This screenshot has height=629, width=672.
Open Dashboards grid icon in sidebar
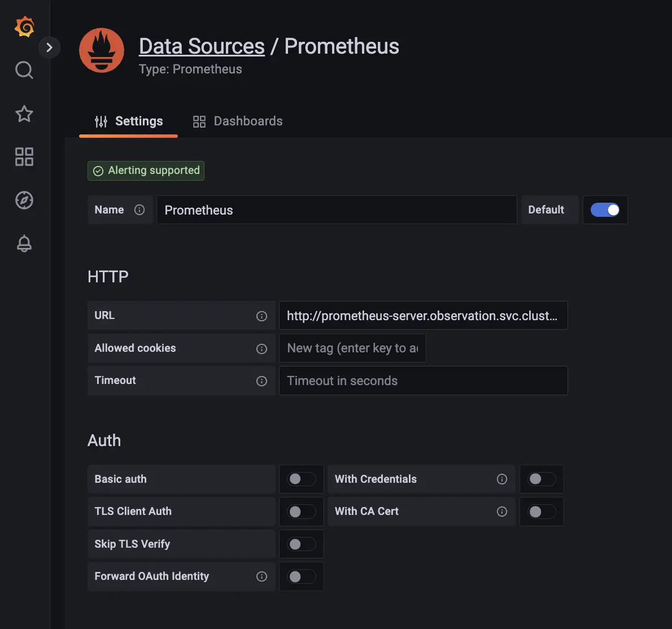pyautogui.click(x=24, y=156)
